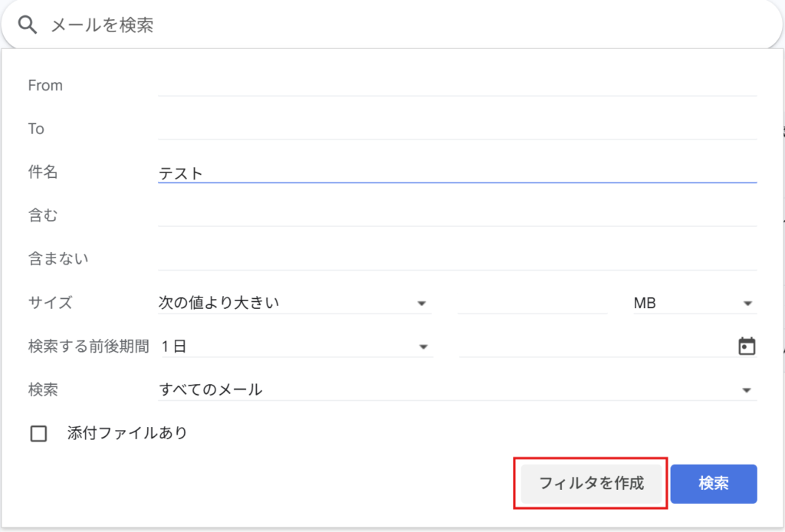The width and height of the screenshot is (785, 532).
Task: Click the 含まない text field
Action: click(457, 259)
